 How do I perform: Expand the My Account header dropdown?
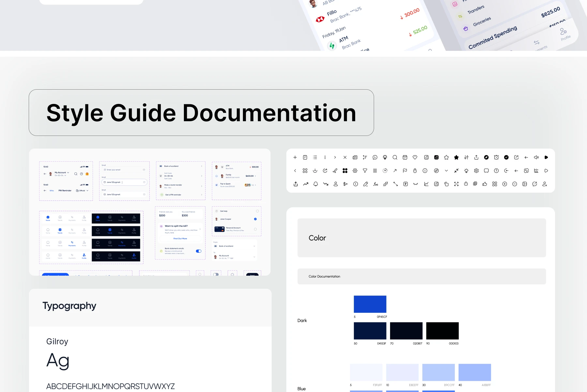(68, 172)
